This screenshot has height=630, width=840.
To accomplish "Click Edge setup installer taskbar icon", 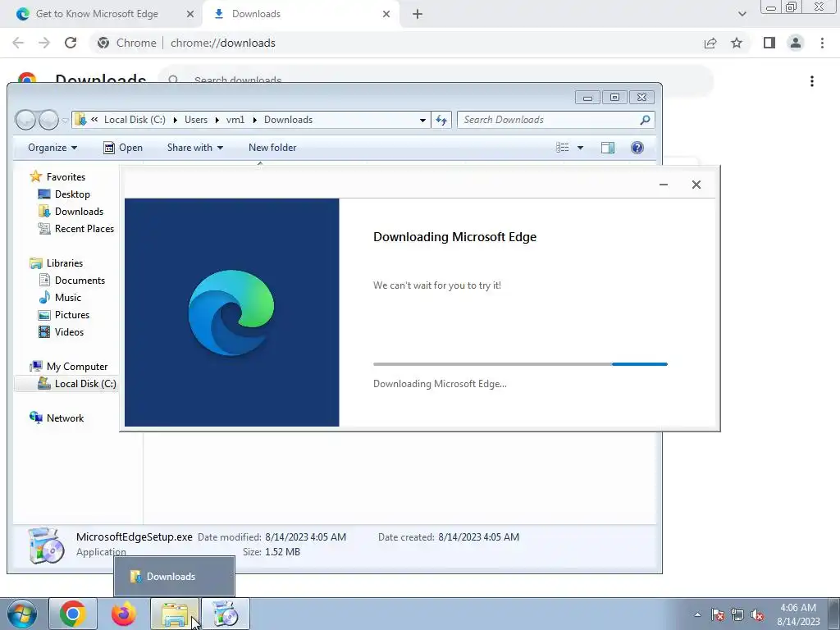I will pos(226,614).
